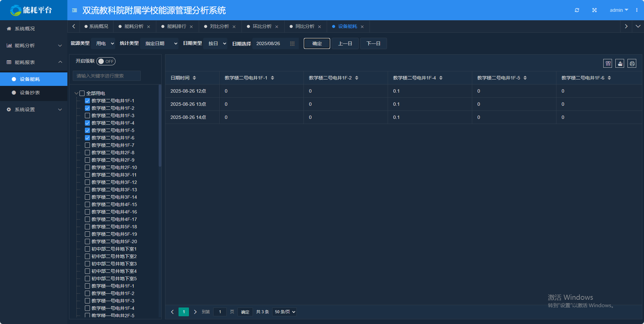Sort by 日期时间 column sort icon

point(194,78)
